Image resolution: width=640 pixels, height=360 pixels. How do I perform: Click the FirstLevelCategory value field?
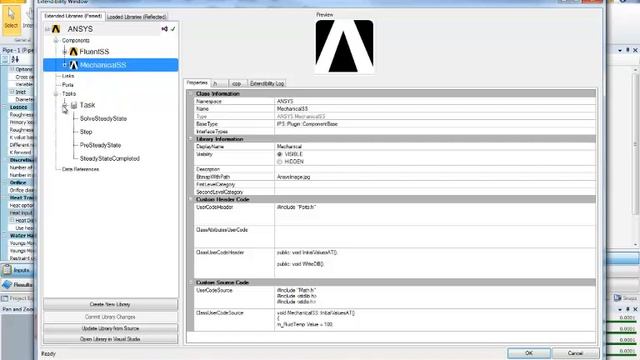[435, 184]
